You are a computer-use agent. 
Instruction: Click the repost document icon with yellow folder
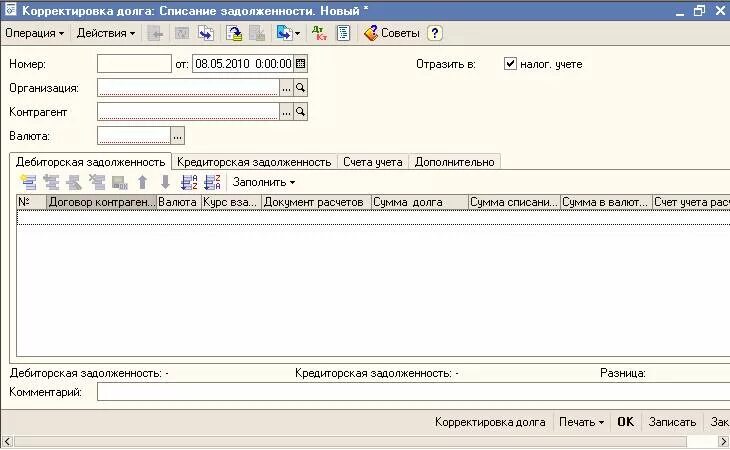pos(234,33)
